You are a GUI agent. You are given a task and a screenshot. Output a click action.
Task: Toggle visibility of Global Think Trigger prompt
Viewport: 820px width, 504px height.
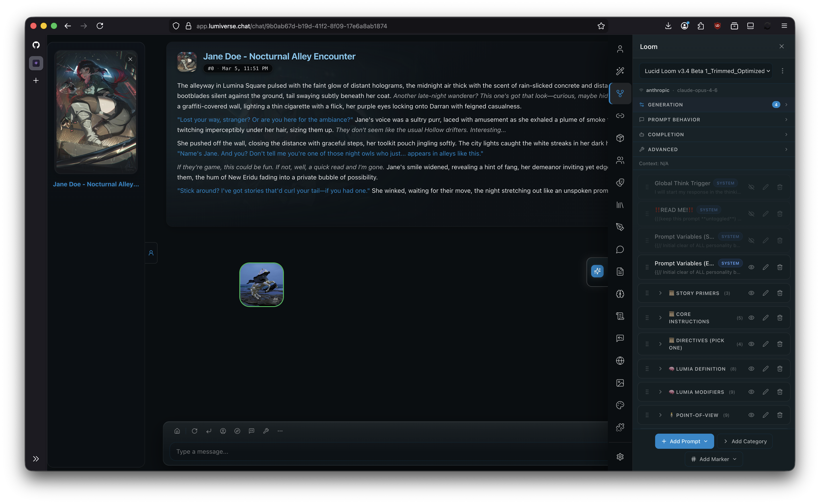[751, 187]
